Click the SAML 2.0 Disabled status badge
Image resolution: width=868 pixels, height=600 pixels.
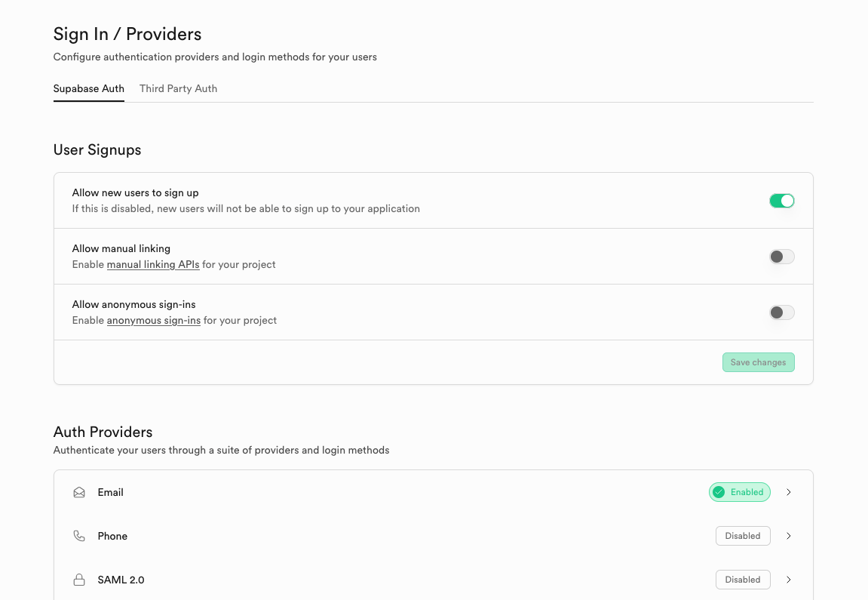pos(743,580)
